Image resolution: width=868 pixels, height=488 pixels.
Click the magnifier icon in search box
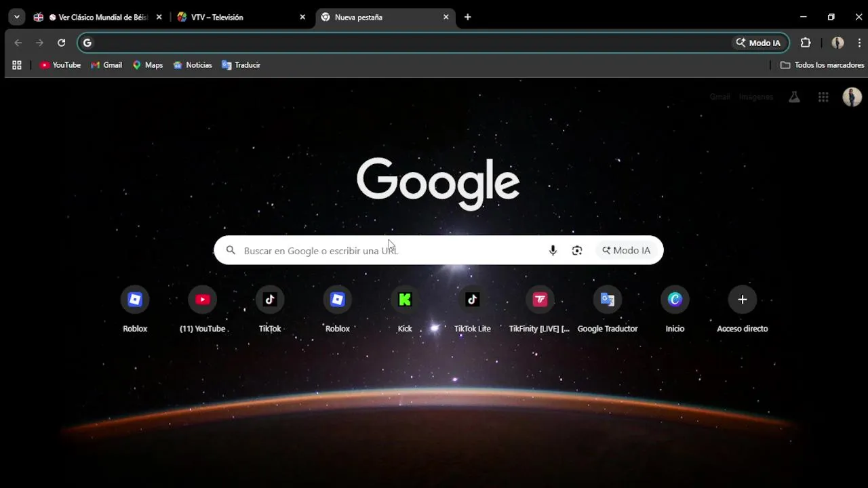pyautogui.click(x=231, y=250)
